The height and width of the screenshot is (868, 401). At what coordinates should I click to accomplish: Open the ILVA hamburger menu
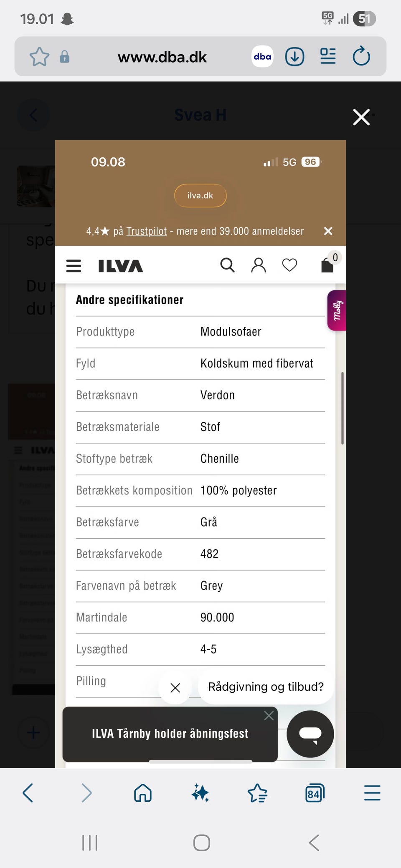[74, 266]
